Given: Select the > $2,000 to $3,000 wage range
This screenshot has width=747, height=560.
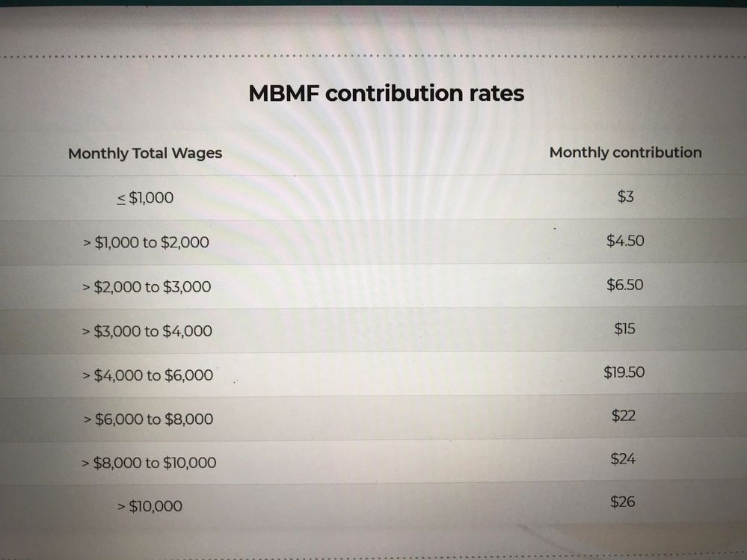Looking at the screenshot, I should pyautogui.click(x=147, y=286).
